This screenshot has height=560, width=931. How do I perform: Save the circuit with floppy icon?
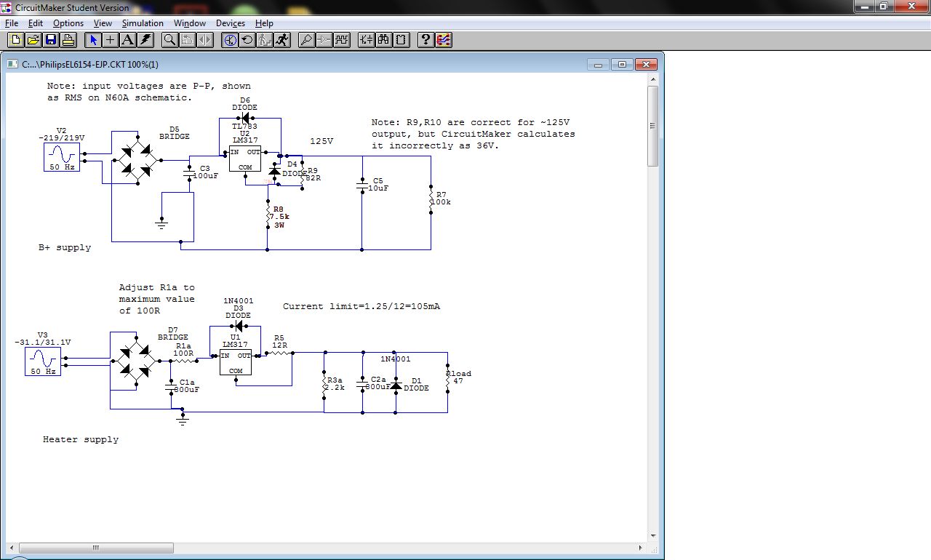(51, 40)
